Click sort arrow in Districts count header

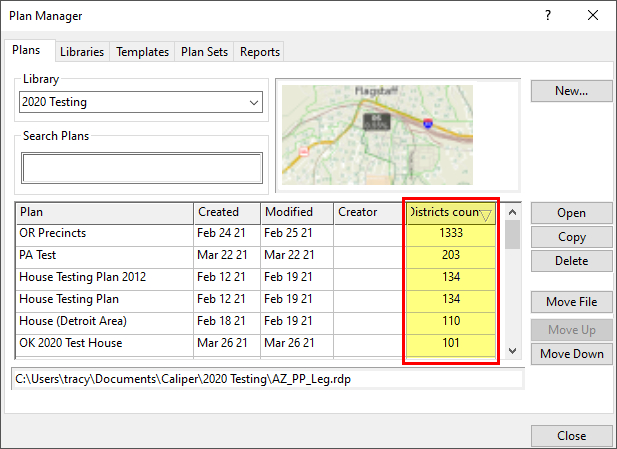[x=485, y=215]
